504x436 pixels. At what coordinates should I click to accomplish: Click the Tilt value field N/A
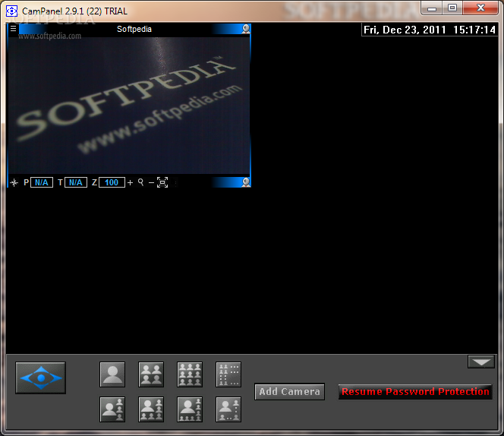point(76,182)
